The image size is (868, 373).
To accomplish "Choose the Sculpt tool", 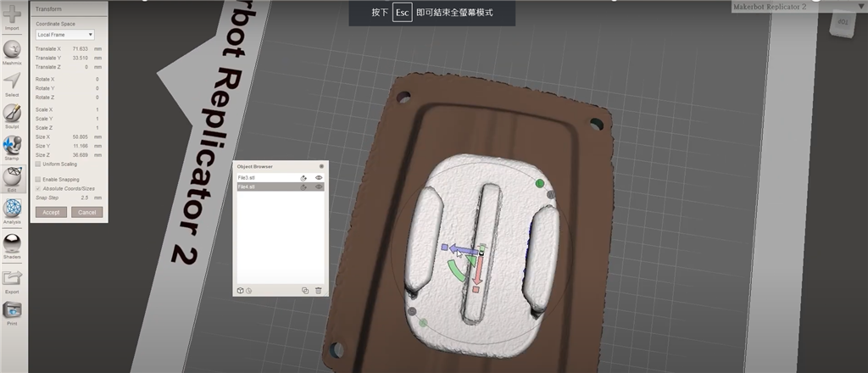I will pos(12,114).
